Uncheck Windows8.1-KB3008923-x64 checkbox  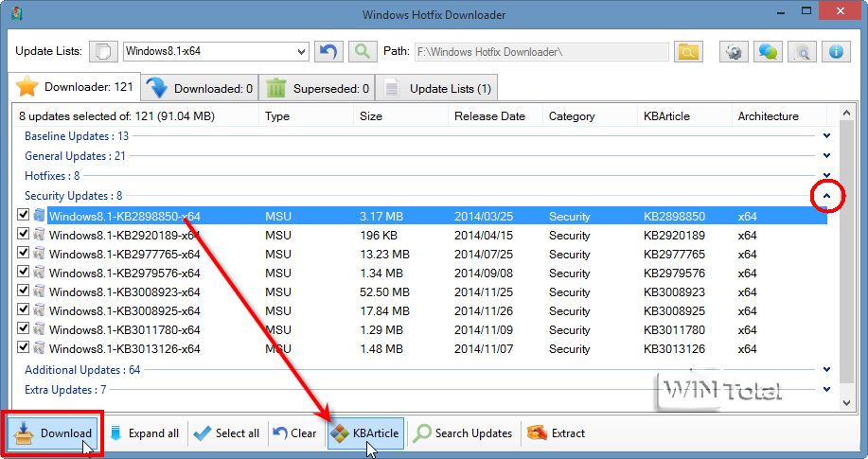23,291
